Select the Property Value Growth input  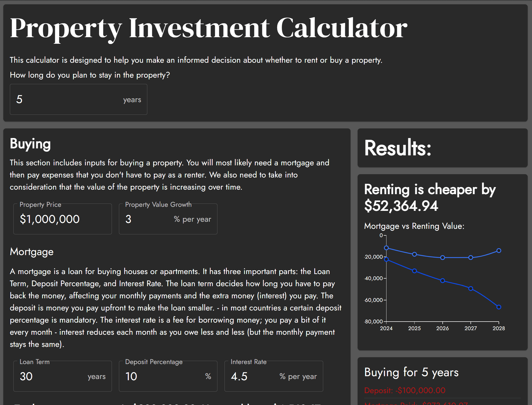click(168, 219)
